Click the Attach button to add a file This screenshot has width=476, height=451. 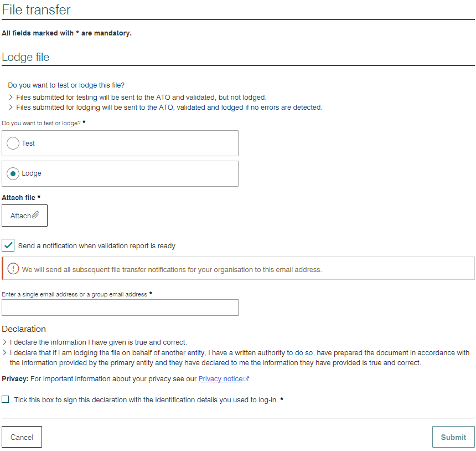tap(24, 215)
